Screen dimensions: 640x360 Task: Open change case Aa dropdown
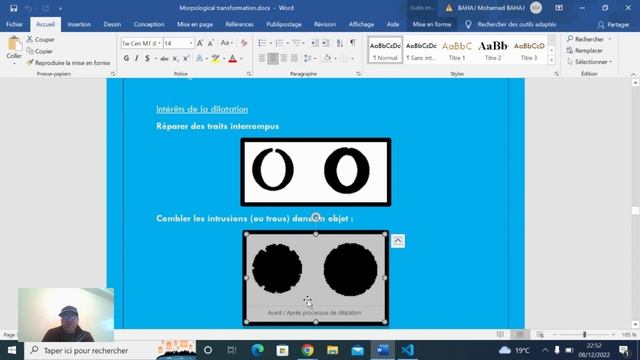pos(226,43)
